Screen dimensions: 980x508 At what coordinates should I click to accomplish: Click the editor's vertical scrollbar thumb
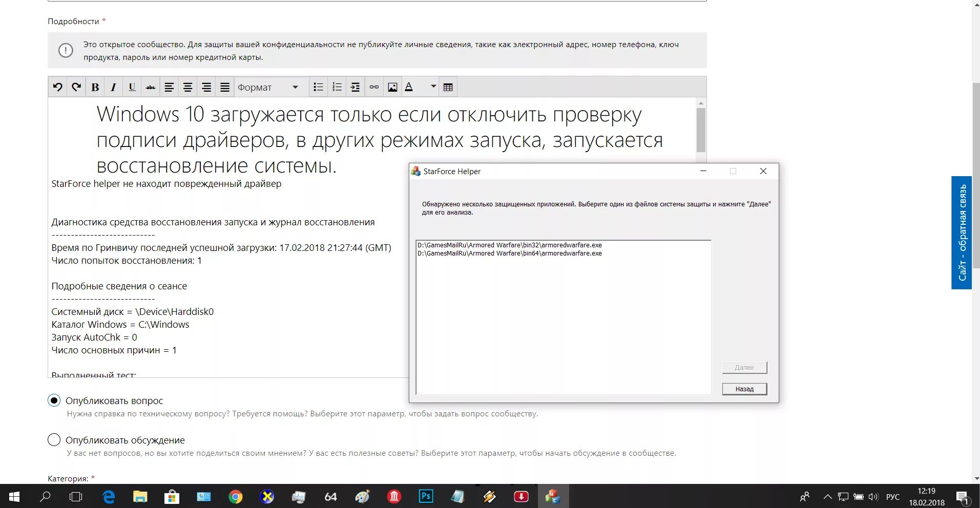click(701, 130)
